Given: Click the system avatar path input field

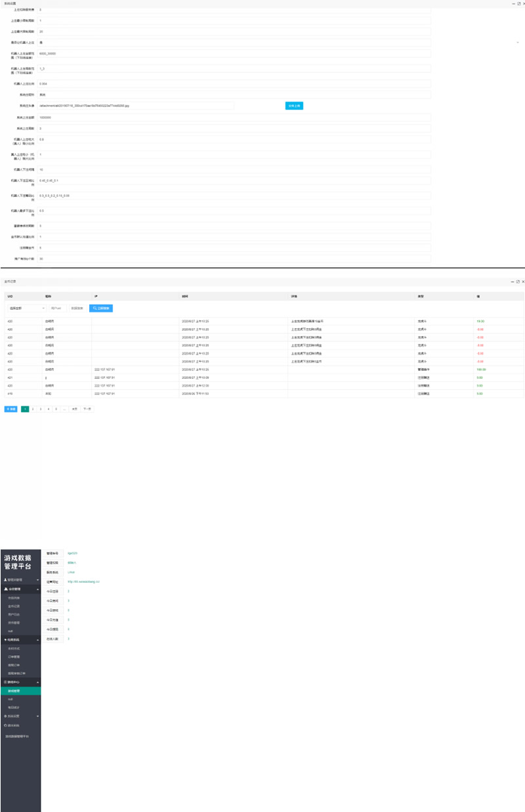Looking at the screenshot, I should (x=136, y=105).
